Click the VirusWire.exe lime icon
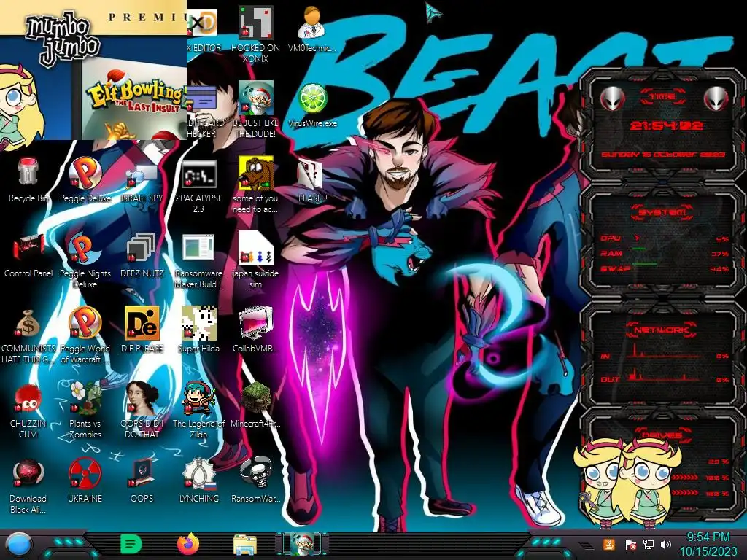 click(312, 106)
